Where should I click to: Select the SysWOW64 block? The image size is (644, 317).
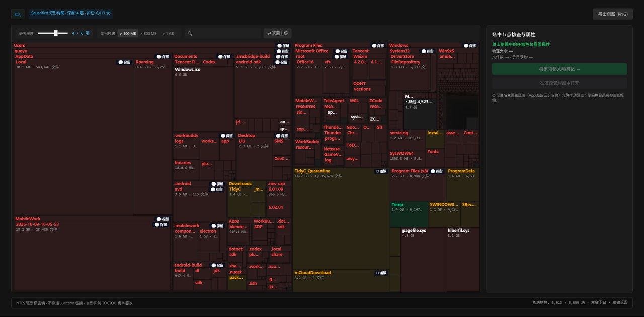[x=407, y=158]
